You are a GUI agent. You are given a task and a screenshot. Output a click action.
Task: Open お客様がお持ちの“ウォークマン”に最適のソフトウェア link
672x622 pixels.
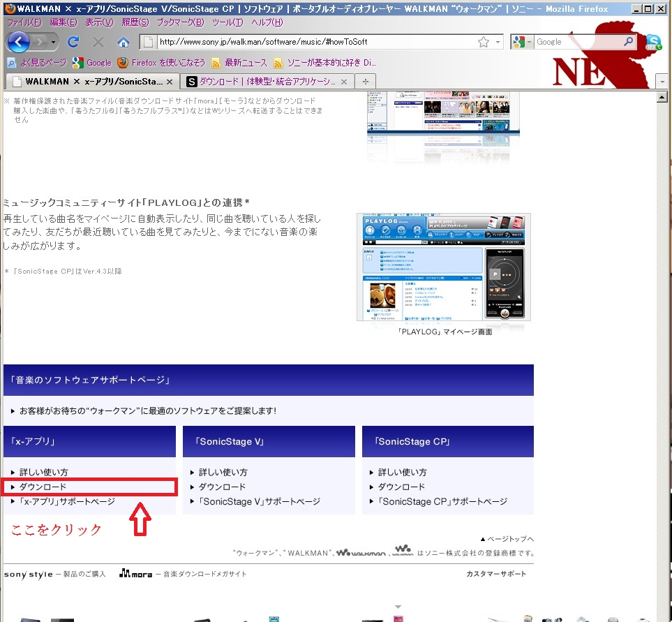[x=147, y=410]
